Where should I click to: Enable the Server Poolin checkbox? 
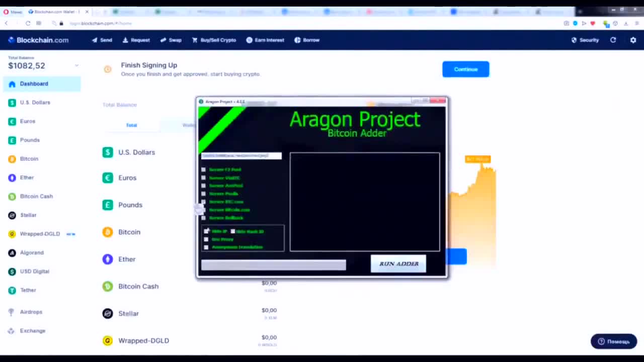pos(203,194)
